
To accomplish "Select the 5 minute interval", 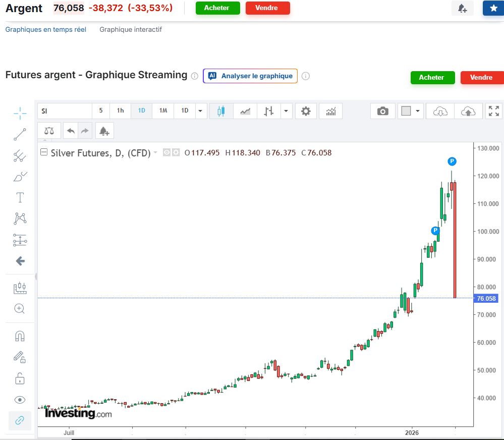I will tap(100, 111).
